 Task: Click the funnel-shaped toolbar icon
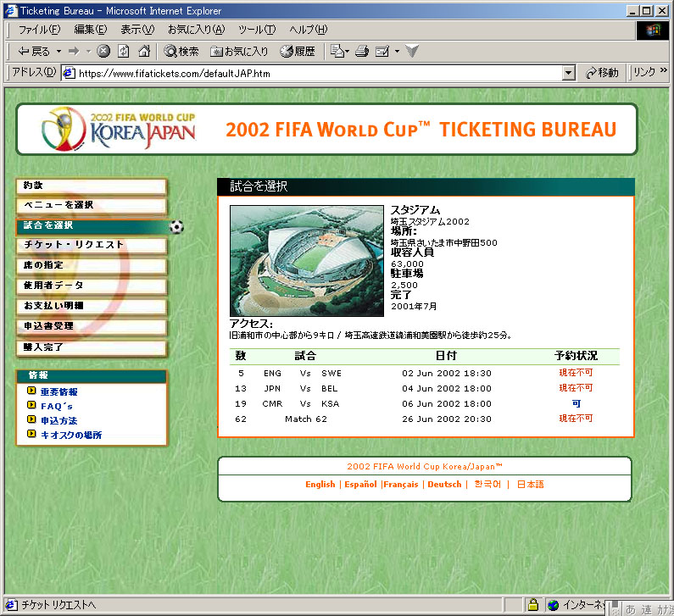(412, 52)
